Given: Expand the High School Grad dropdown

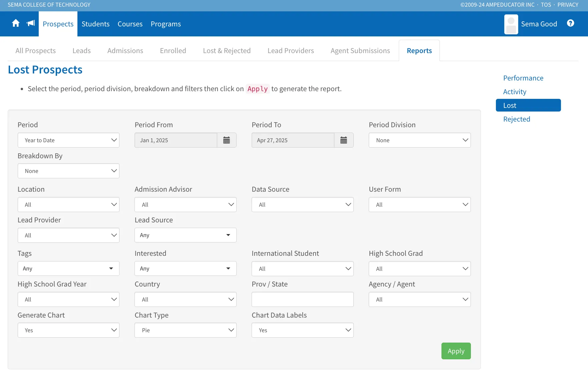Looking at the screenshot, I should click(420, 269).
